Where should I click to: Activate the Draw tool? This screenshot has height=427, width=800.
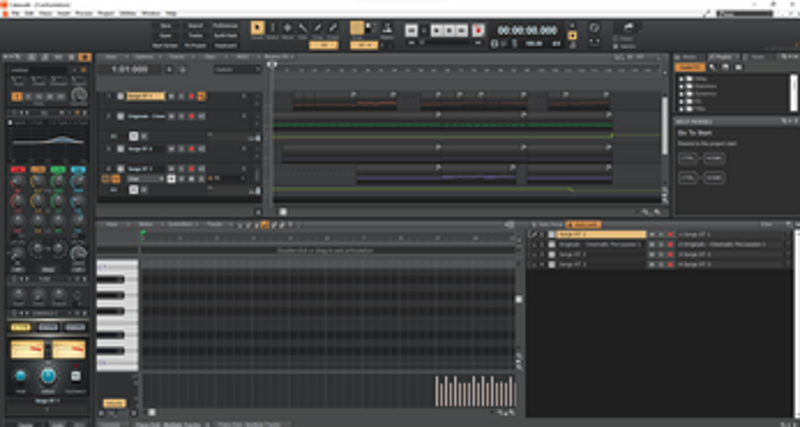(317, 29)
